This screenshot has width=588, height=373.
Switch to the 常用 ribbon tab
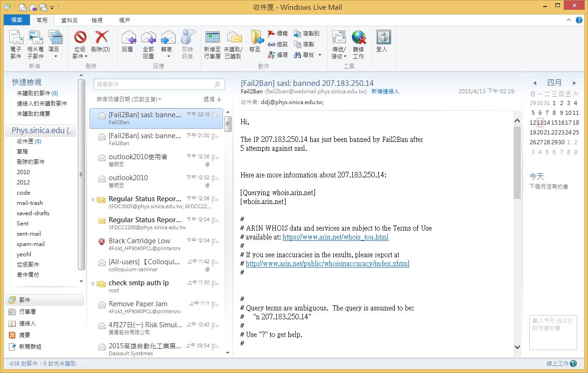point(42,20)
